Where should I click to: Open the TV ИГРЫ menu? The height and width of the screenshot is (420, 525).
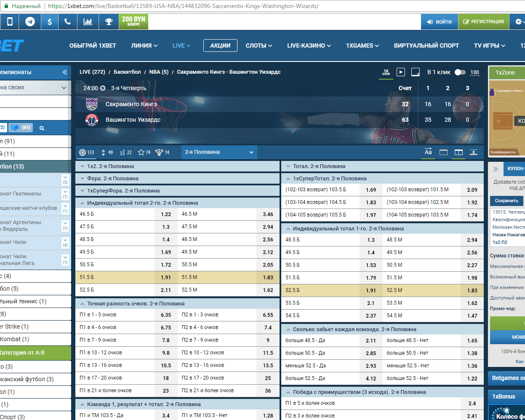coord(490,45)
